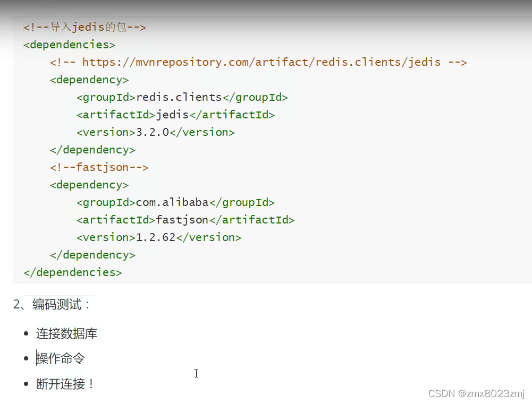
Task: Click the groupId line with redis.clients
Action: coord(182,97)
